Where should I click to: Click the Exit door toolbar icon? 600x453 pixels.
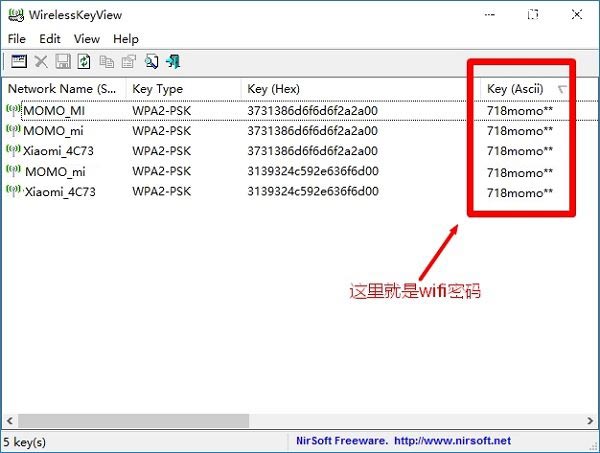coord(173,61)
